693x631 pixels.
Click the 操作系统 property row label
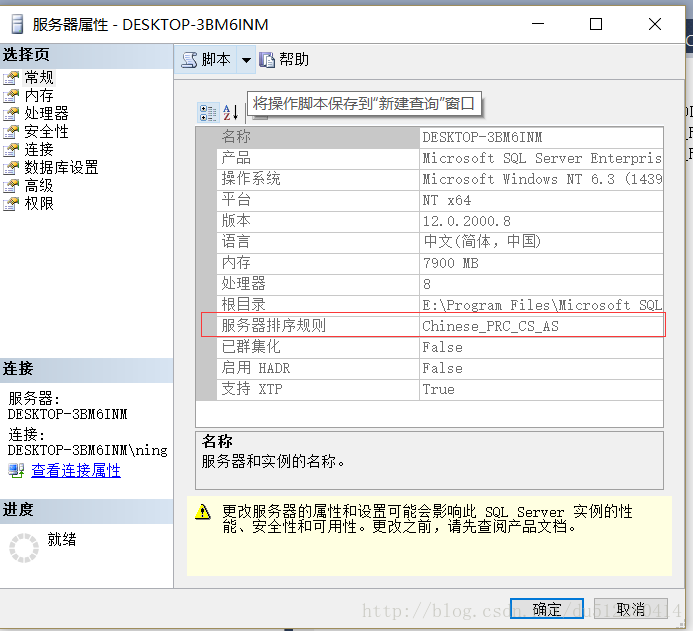coord(251,179)
